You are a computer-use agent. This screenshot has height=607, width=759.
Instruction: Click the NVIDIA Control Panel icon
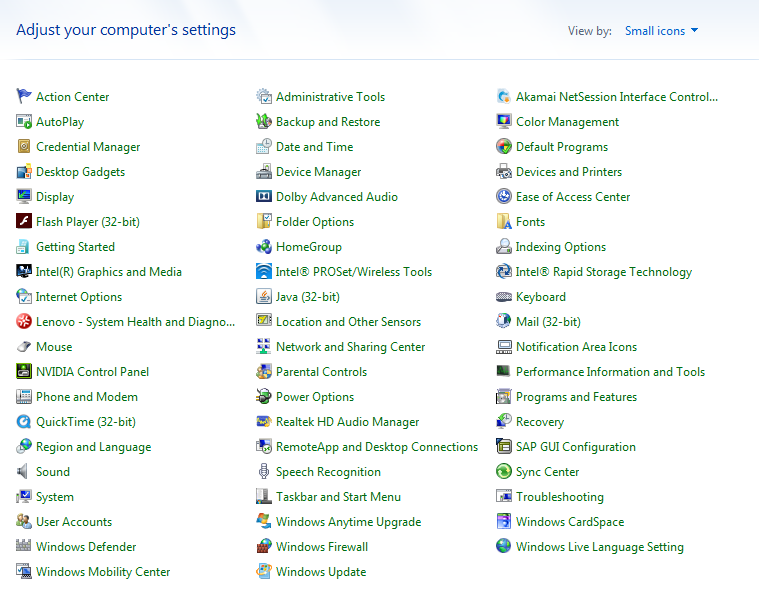click(x=24, y=372)
